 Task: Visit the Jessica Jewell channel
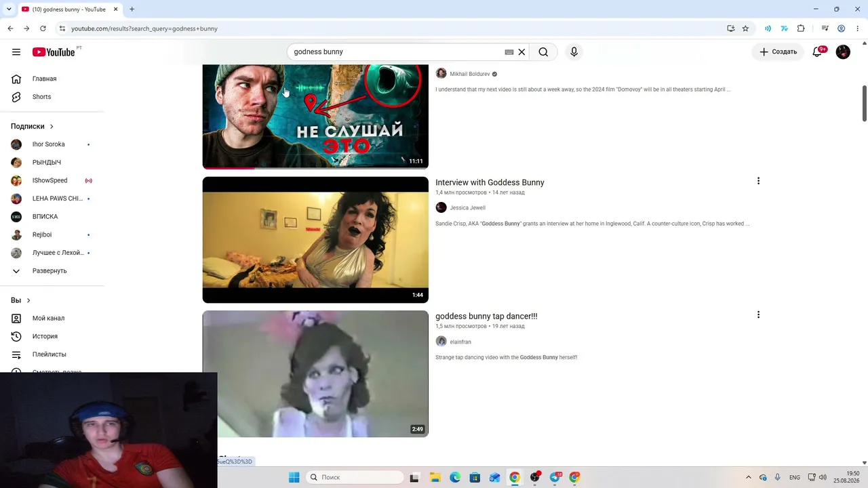pos(467,208)
